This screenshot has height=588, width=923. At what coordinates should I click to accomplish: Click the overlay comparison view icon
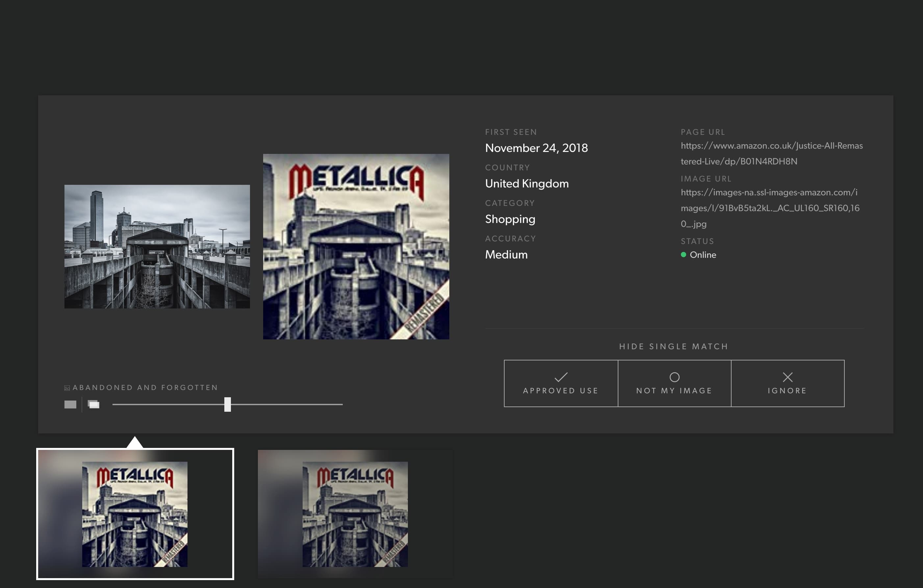pos(93,404)
